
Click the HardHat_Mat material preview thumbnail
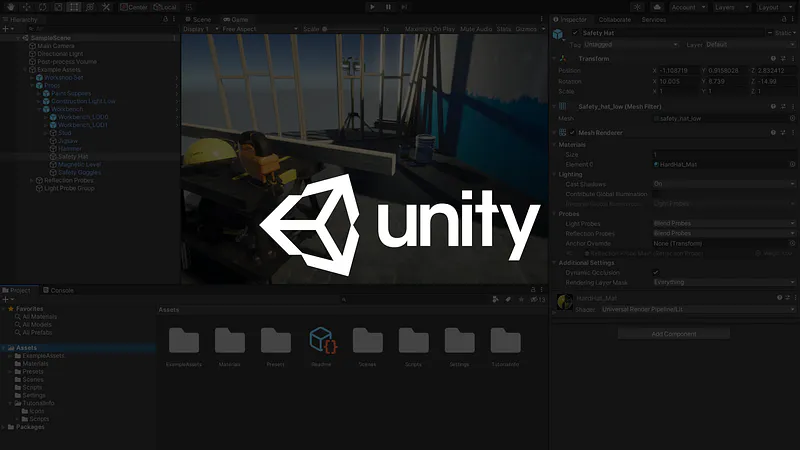[x=564, y=303]
